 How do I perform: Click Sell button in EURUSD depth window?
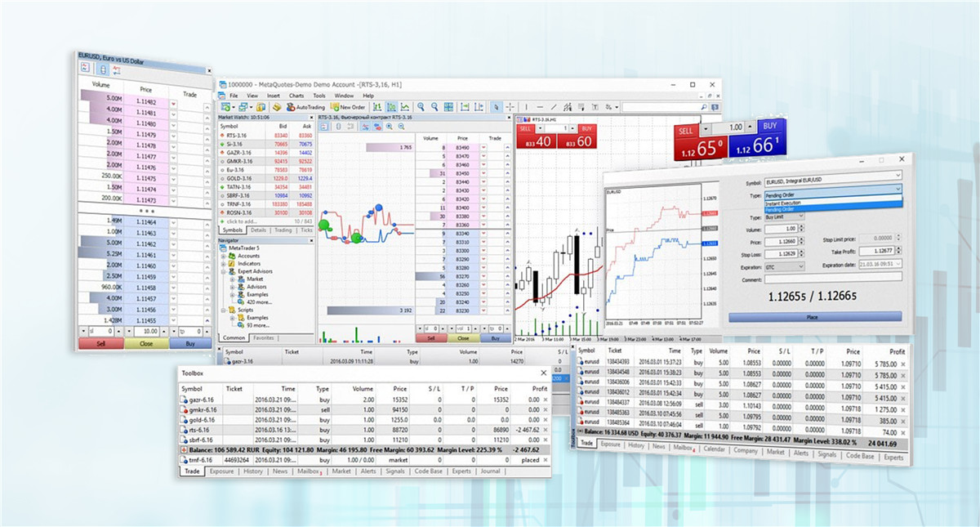pyautogui.click(x=101, y=343)
